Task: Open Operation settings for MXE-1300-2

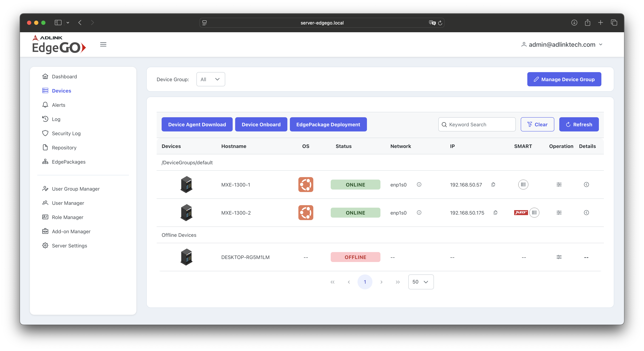Action: click(x=559, y=212)
